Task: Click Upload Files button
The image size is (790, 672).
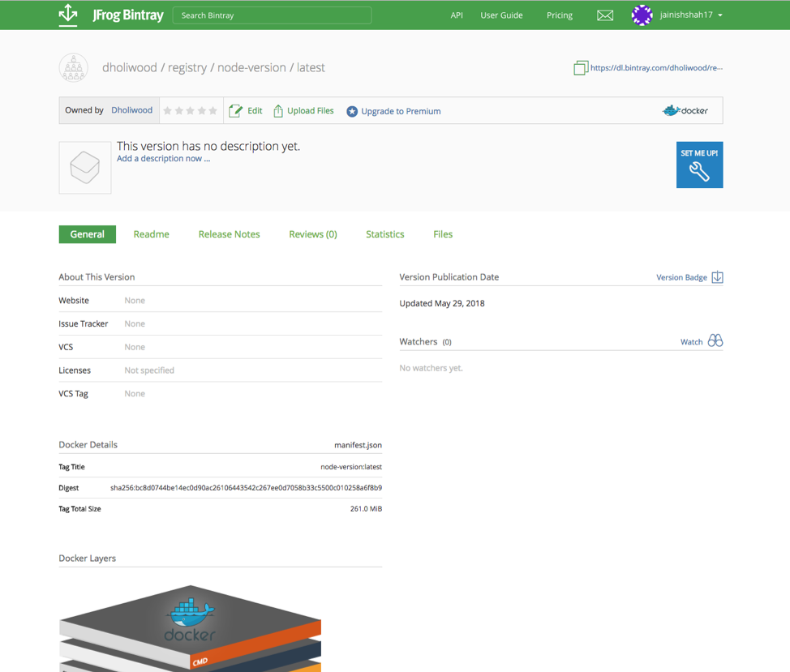Action: click(303, 111)
